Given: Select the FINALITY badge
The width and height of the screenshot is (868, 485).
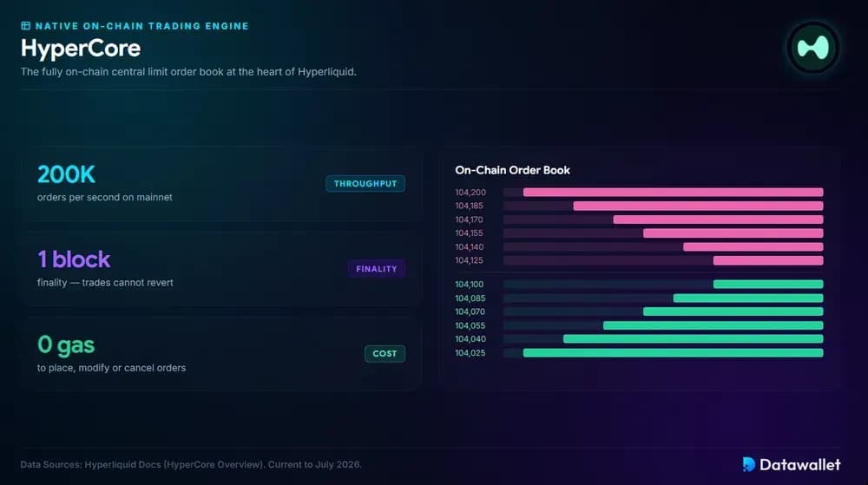Looking at the screenshot, I should tap(377, 269).
